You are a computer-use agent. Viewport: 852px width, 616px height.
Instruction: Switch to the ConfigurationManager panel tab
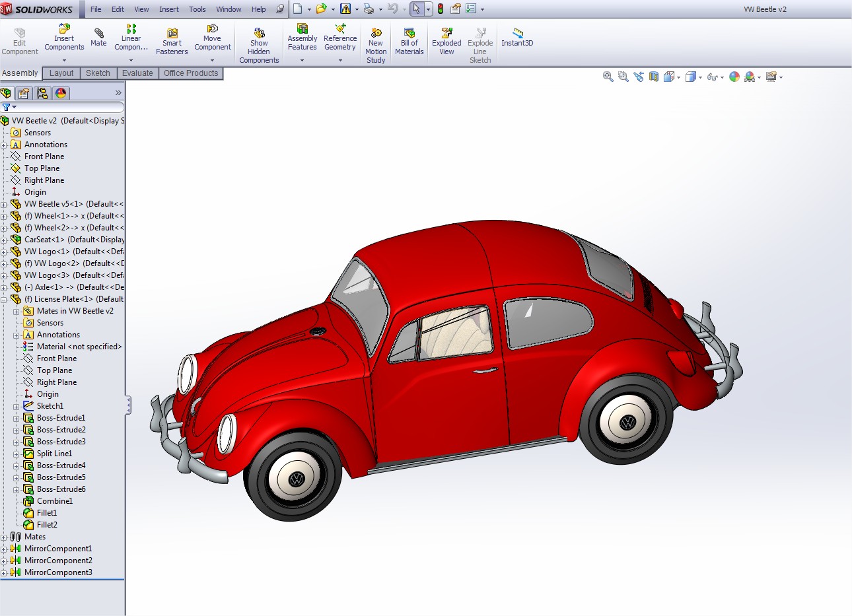[42, 93]
